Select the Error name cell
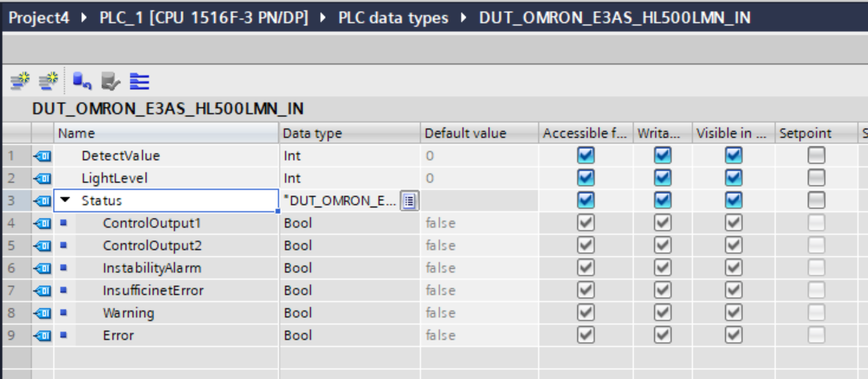Screen dimensions: 868x379 tap(166, 336)
